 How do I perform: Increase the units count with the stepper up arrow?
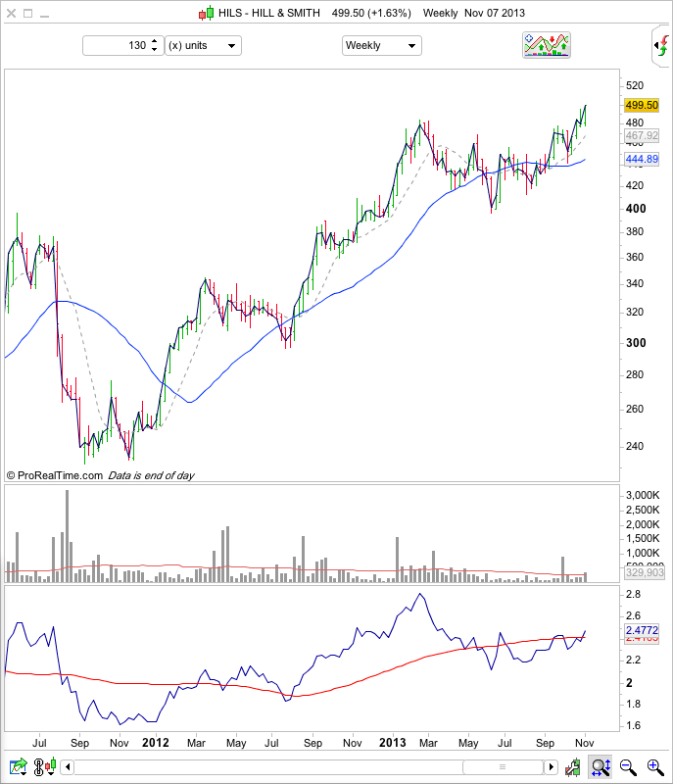tap(155, 41)
